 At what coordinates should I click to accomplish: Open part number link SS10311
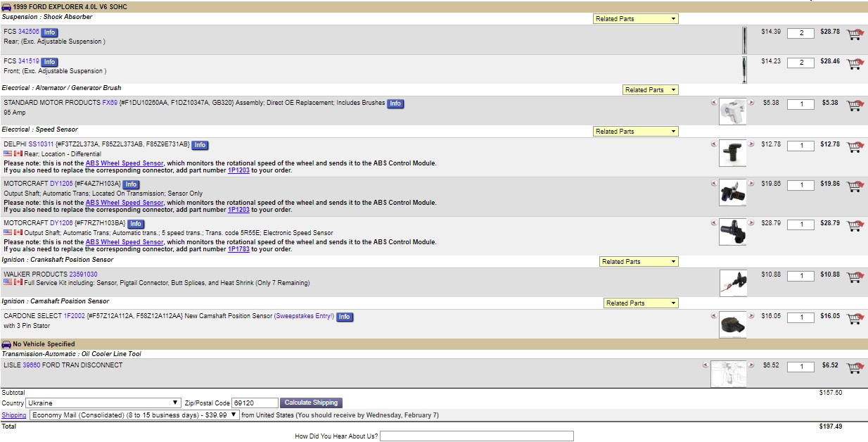41,144
